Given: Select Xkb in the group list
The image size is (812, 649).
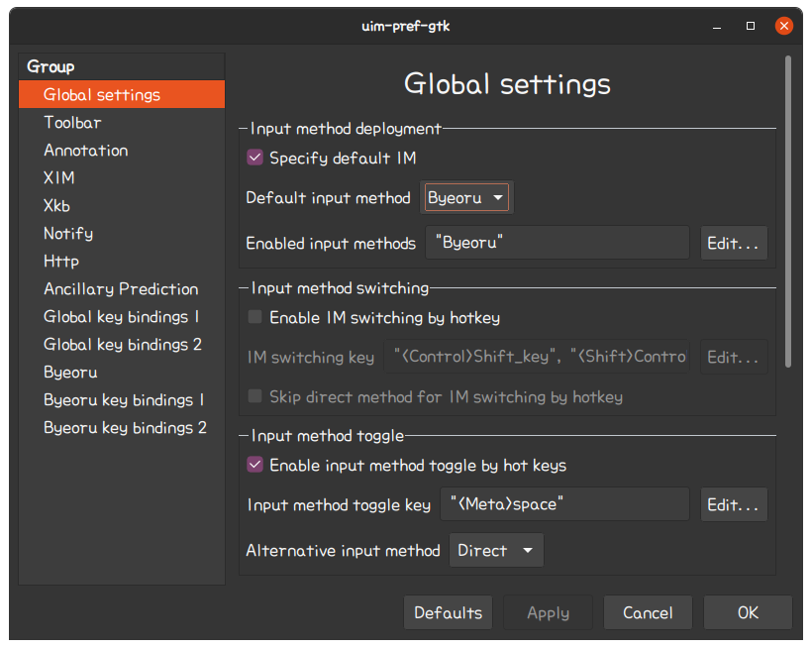Looking at the screenshot, I should (x=122, y=206).
